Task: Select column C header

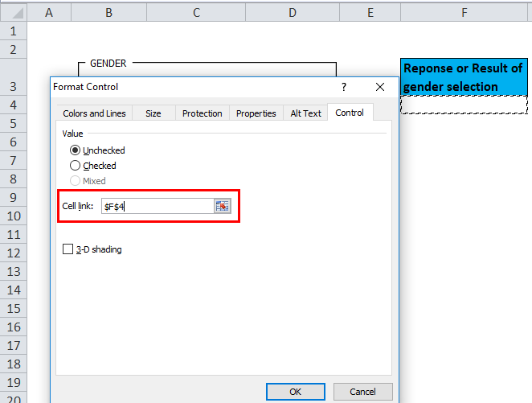Action: 196,13
